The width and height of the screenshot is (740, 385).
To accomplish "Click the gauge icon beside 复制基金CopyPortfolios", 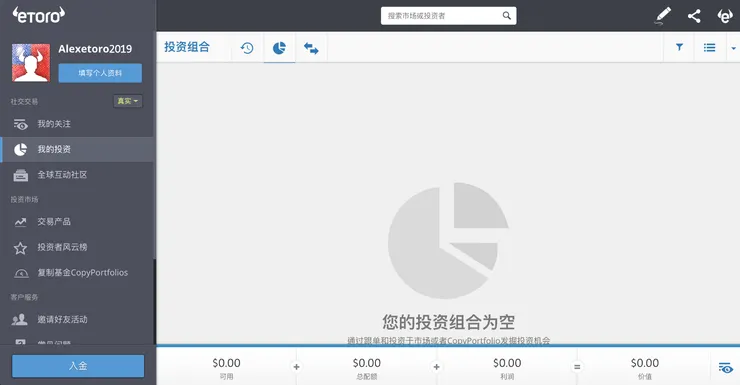I will point(21,273).
